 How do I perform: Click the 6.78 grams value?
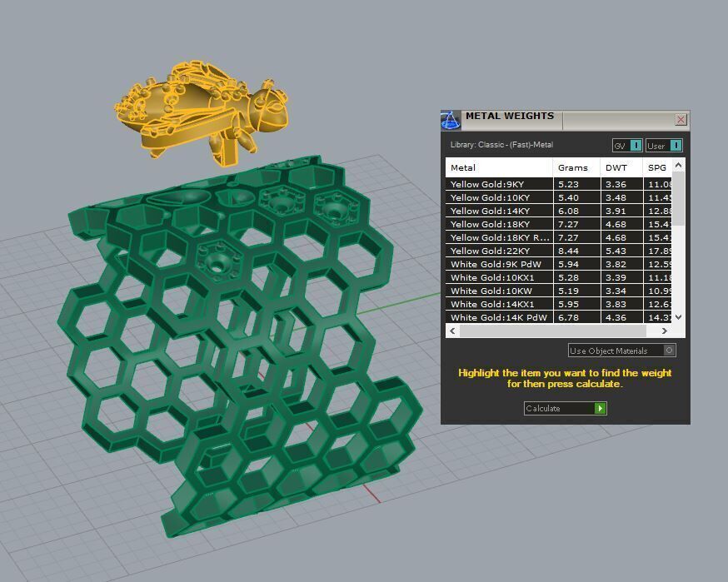pos(568,317)
